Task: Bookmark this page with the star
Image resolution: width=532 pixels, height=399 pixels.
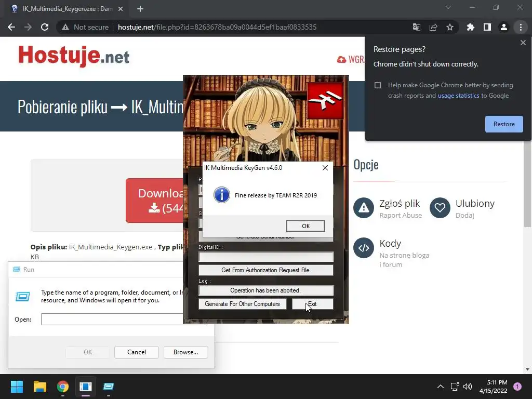Action: pos(450,27)
